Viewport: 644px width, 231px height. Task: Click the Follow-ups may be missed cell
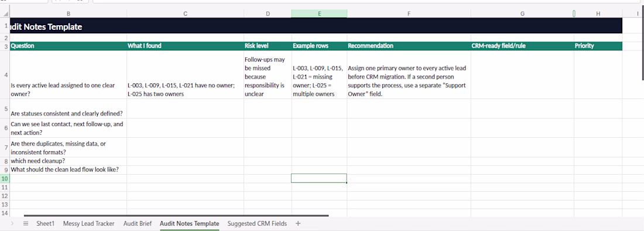coord(268,75)
